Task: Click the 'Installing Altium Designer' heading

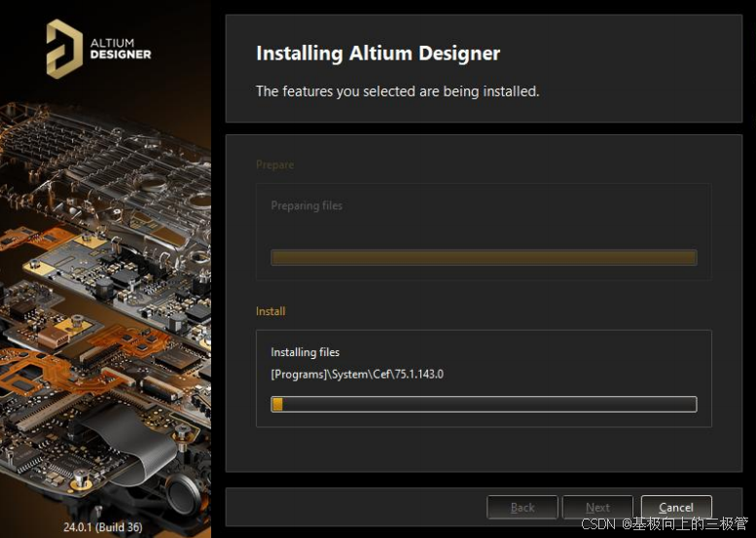Action: pyautogui.click(x=378, y=54)
